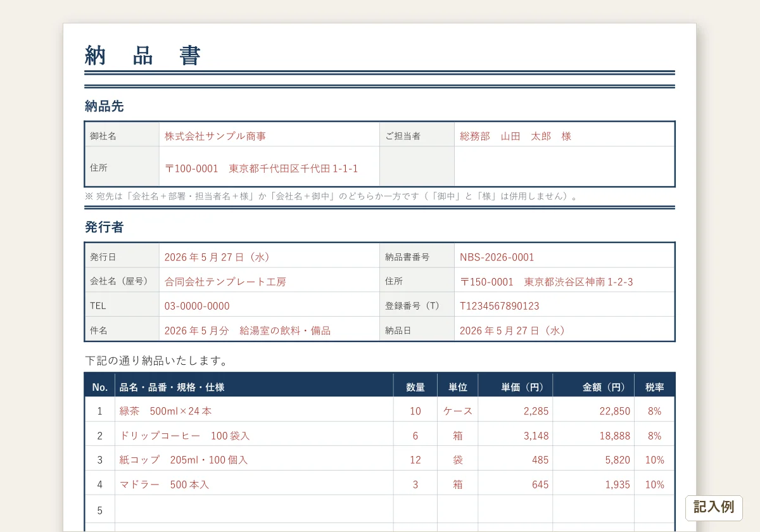
Task: Click the empty item cell in row 5
Action: pyautogui.click(x=254, y=509)
